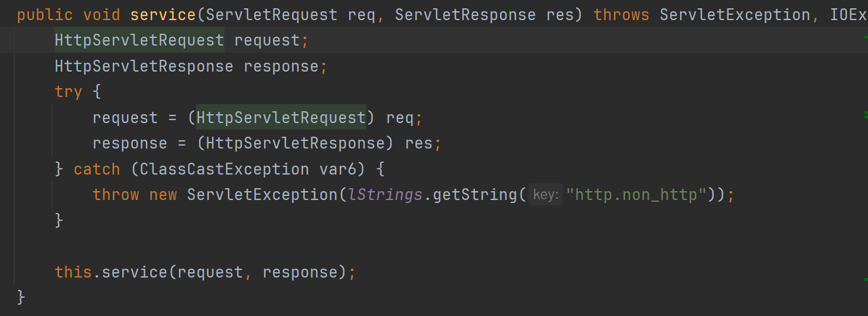Click the italic lStrings field reference
This screenshot has height=316, width=868.
[x=385, y=195]
